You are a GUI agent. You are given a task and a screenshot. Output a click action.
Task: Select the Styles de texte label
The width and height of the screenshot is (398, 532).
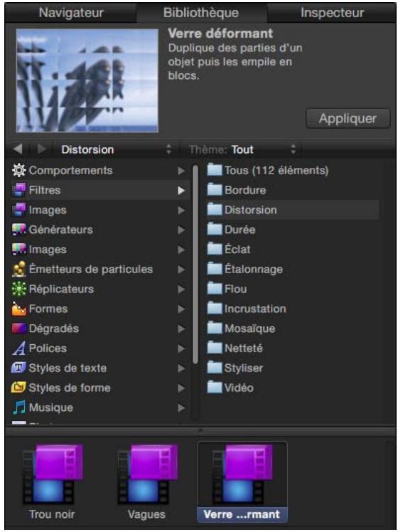(68, 368)
